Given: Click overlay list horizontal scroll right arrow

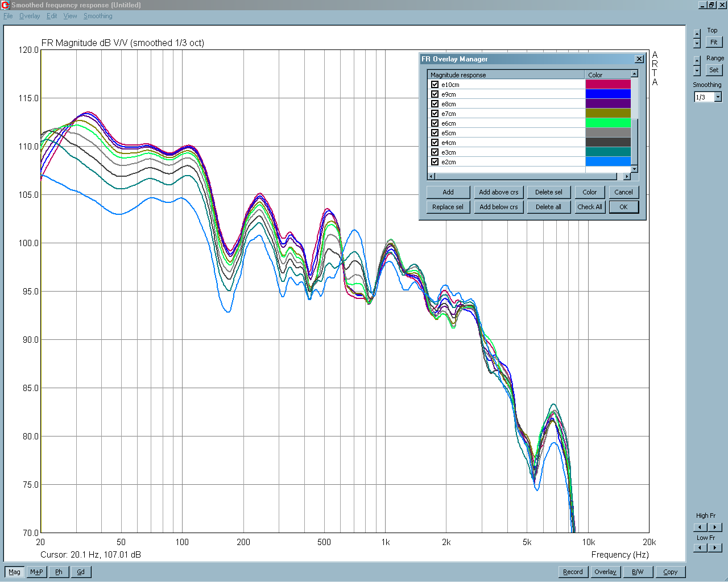Looking at the screenshot, I should click(627, 176).
